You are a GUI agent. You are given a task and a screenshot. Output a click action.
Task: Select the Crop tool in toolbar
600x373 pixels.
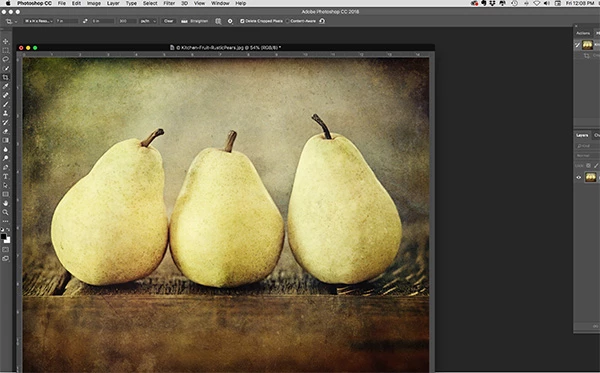[5, 77]
